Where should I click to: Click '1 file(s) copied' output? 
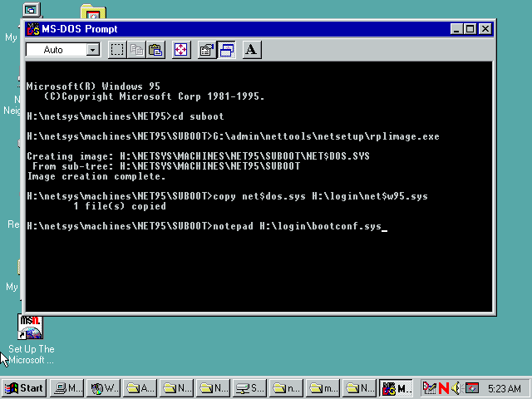(x=120, y=206)
